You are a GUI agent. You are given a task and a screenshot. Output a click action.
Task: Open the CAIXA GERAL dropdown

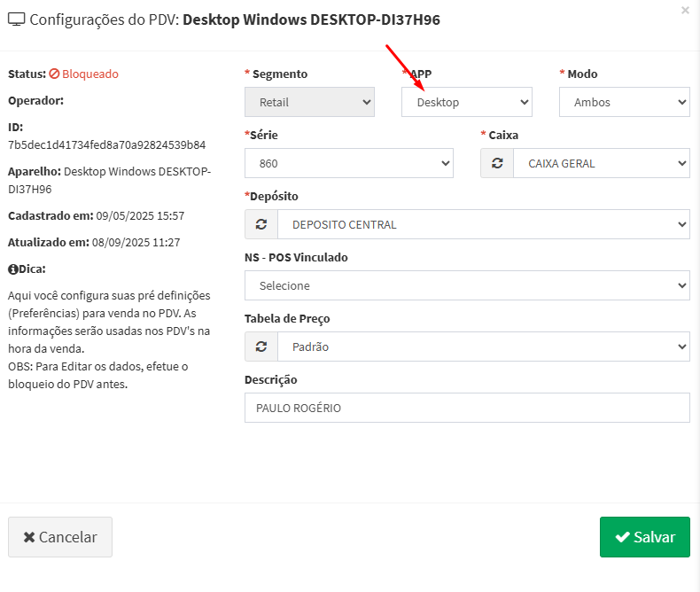tap(601, 163)
